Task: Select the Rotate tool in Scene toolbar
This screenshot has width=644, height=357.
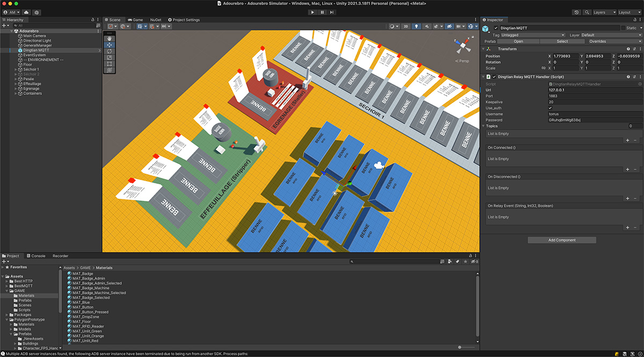Action: click(x=109, y=51)
